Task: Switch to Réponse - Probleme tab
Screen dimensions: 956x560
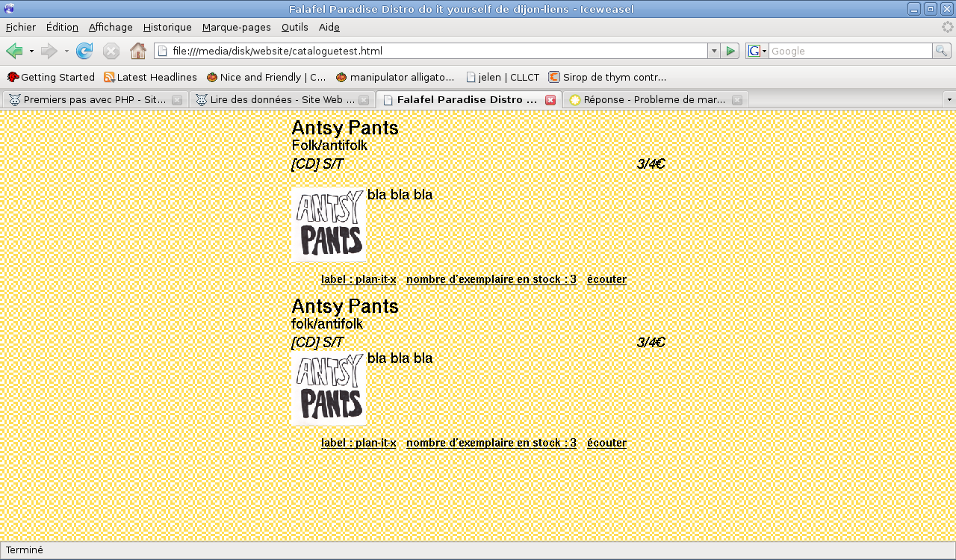Action: click(x=648, y=99)
